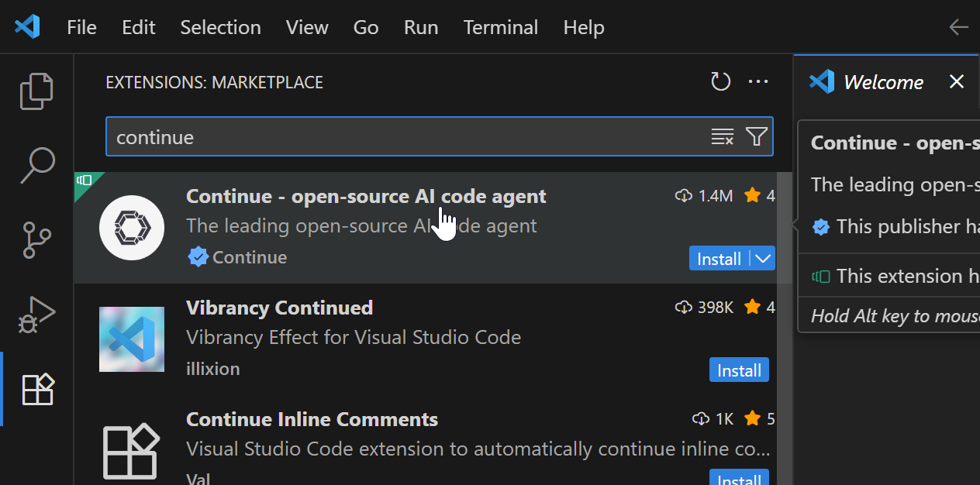Open the Selection menu
Viewport: 980px width, 485px height.
[x=220, y=27]
